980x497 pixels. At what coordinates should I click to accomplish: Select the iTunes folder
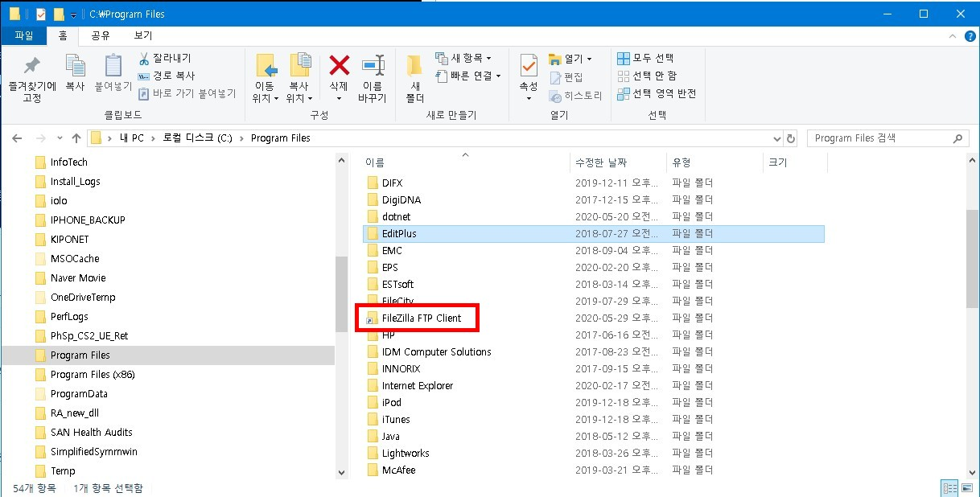(x=395, y=419)
